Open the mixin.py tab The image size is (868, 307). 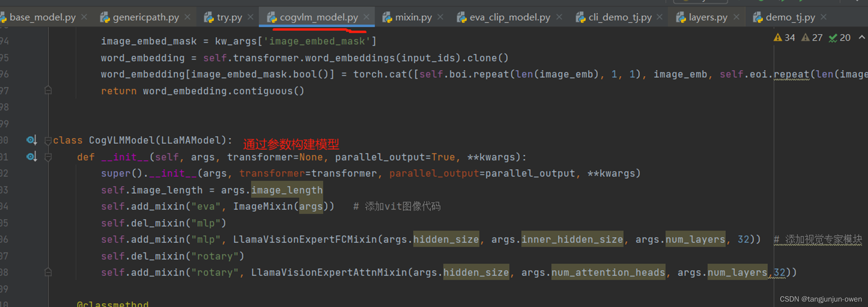click(x=413, y=17)
